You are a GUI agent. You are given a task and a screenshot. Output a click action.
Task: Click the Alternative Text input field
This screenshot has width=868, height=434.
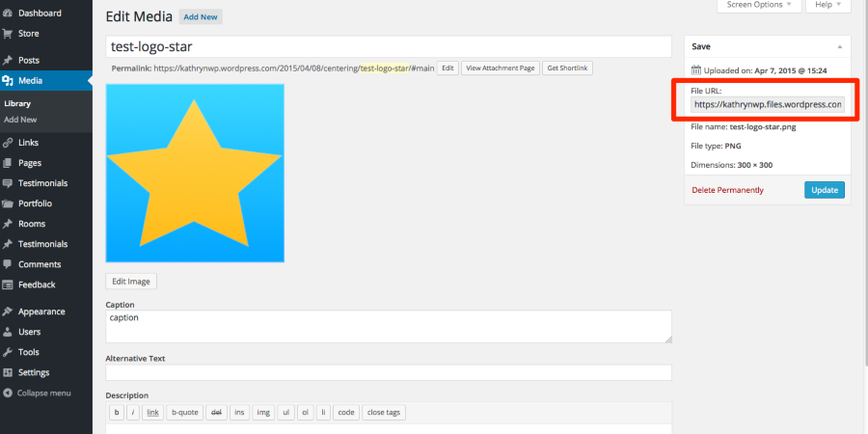[x=389, y=372]
